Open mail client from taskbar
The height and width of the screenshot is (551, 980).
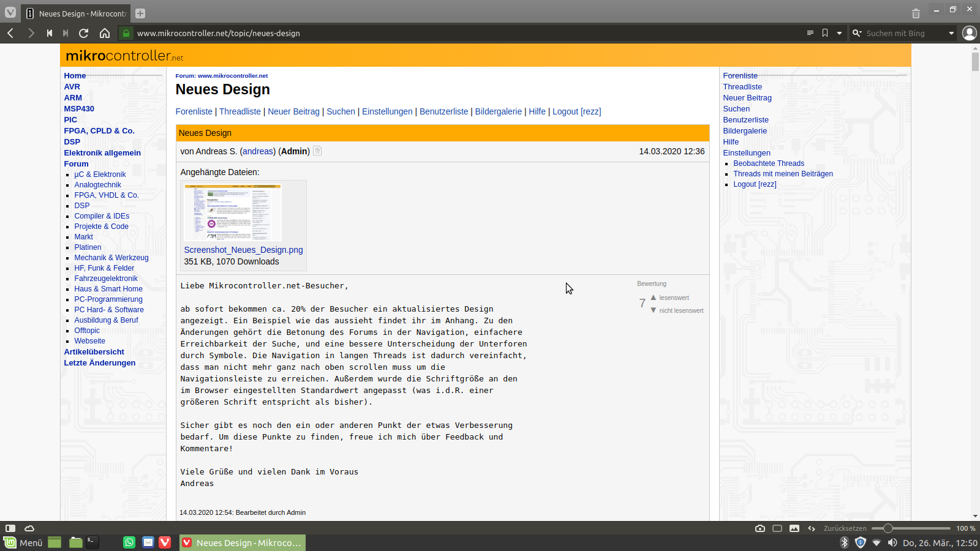click(148, 542)
